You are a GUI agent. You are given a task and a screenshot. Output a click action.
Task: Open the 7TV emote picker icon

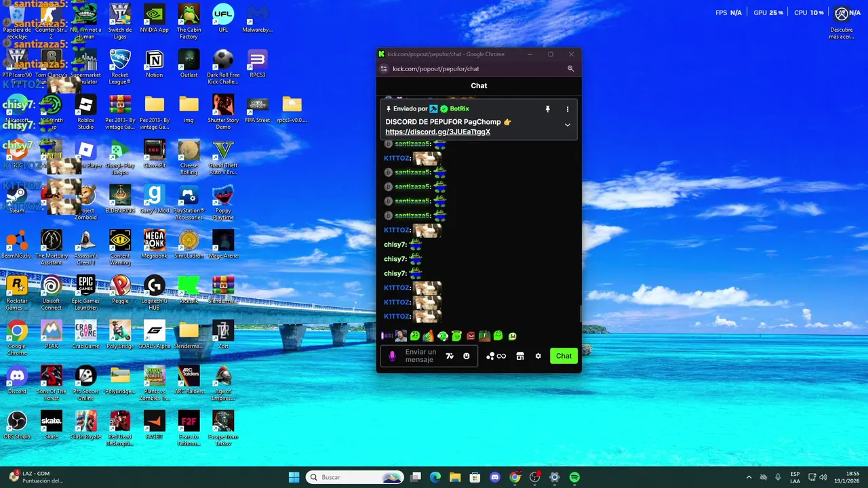(450, 356)
